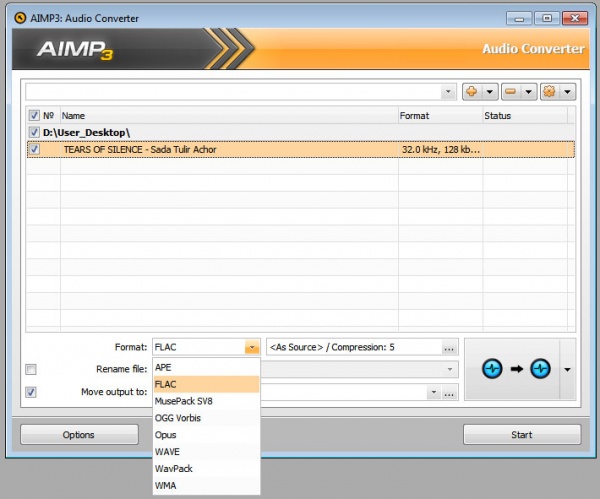The width and height of the screenshot is (600, 499).
Task: Collapse the Format FLAC dropdown arrow
Action: pos(252,347)
